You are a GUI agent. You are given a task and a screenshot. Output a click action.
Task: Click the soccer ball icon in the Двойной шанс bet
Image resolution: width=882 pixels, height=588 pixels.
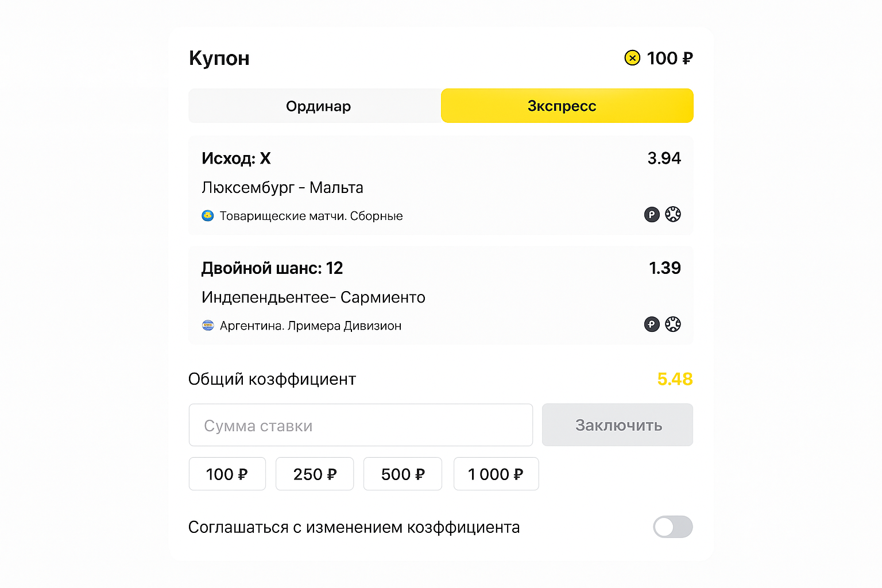[x=673, y=324]
